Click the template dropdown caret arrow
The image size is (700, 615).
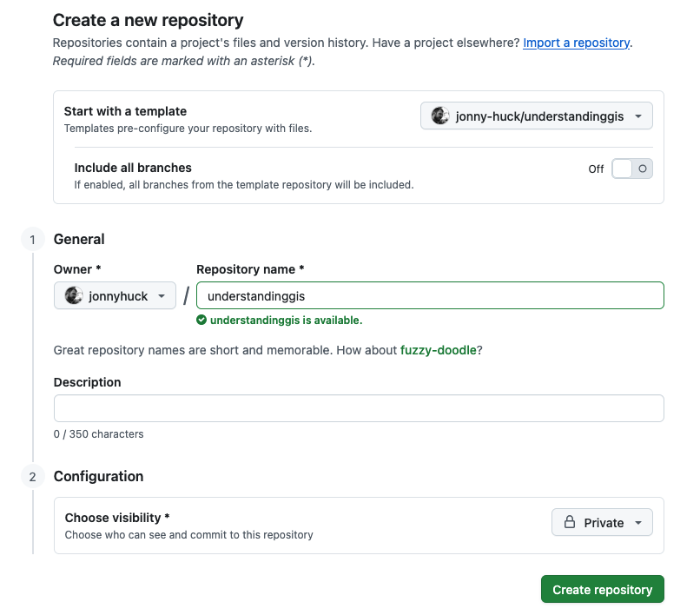[x=638, y=116]
